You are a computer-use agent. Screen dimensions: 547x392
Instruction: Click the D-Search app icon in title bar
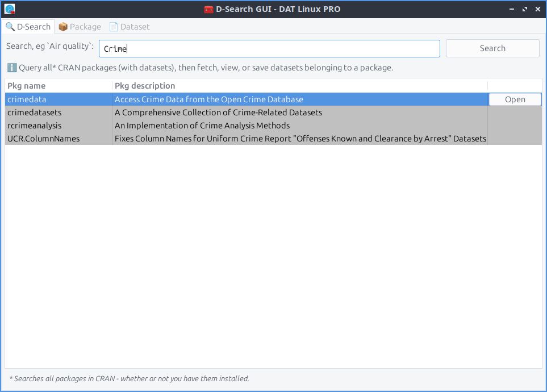click(10, 9)
